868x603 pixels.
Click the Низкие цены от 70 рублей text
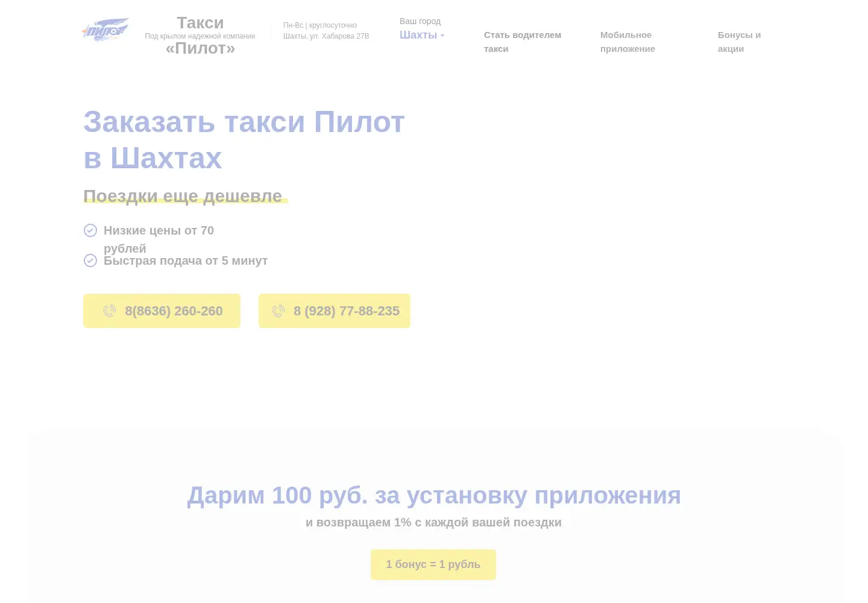tap(159, 239)
